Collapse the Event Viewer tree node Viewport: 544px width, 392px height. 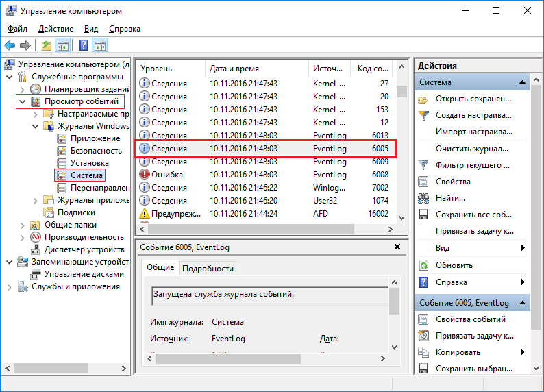[22, 101]
